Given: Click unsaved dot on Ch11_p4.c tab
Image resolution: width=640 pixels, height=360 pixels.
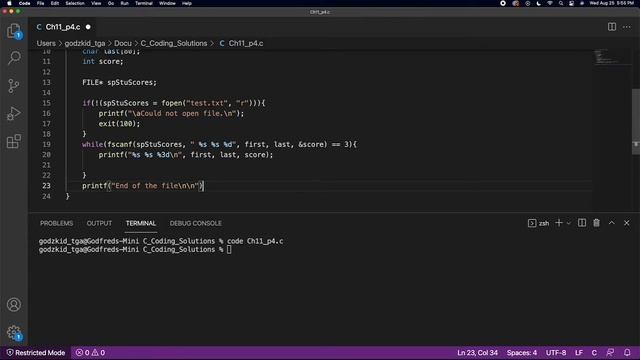Looking at the screenshot, I should (88, 27).
